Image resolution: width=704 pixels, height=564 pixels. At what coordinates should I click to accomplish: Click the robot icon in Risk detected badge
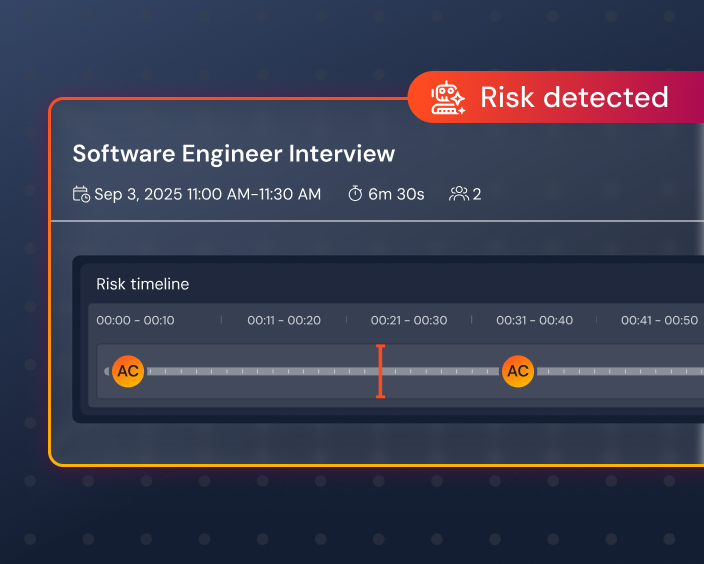pyautogui.click(x=448, y=98)
